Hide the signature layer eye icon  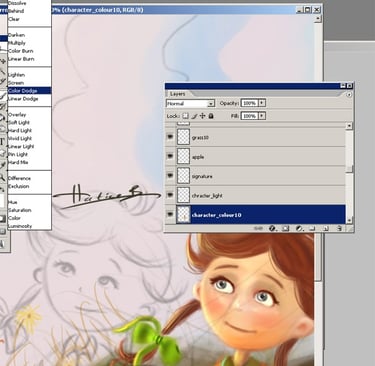coord(170,176)
